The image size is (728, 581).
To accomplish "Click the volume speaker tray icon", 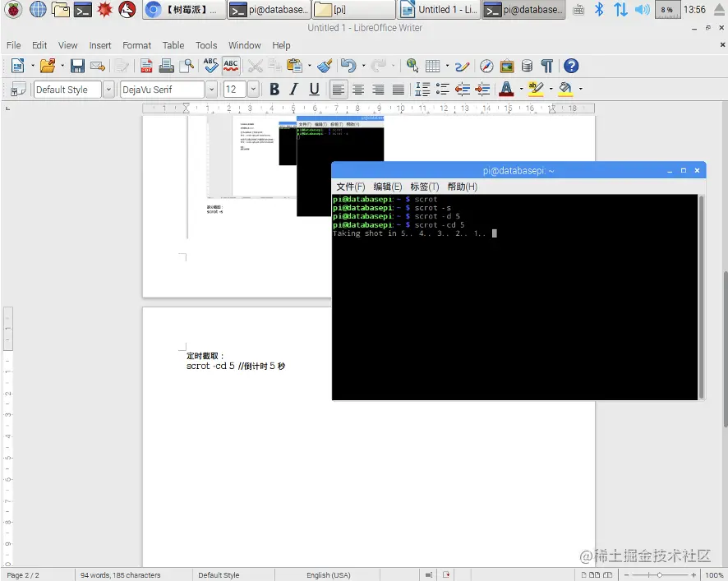I will 642,9.
